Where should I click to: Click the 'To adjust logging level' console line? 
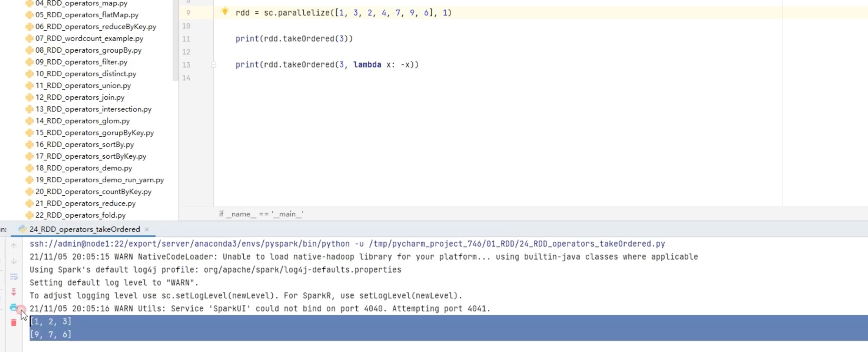coord(246,296)
